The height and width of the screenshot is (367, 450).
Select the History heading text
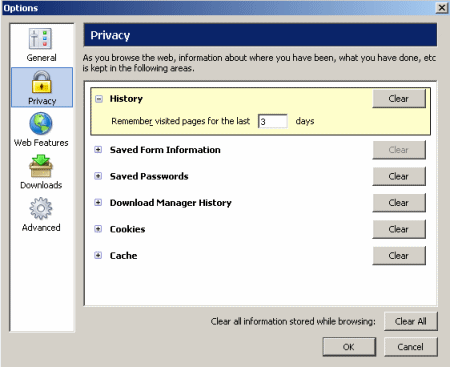126,99
